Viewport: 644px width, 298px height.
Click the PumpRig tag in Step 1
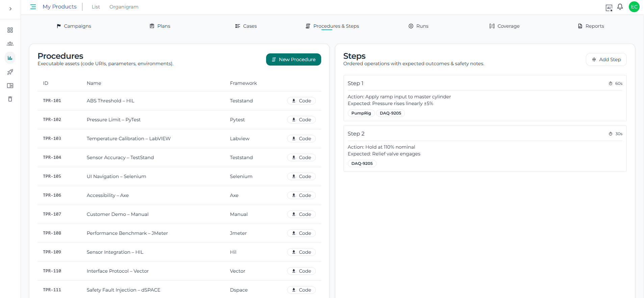[x=361, y=113]
